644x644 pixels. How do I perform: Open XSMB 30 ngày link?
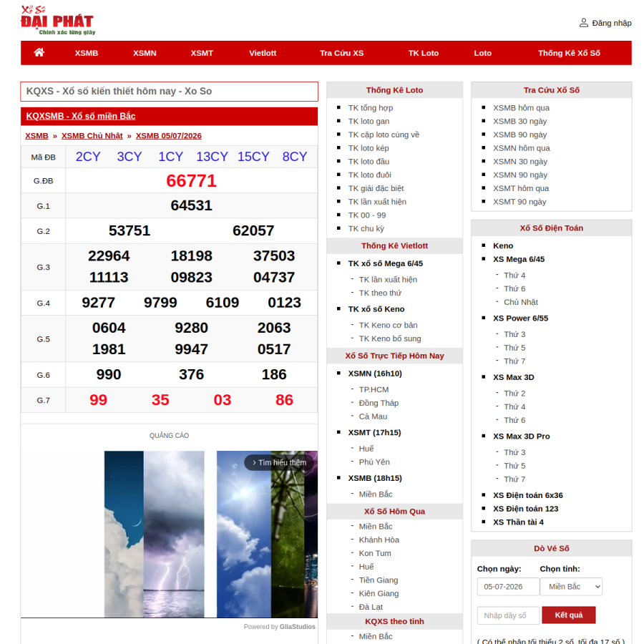(x=520, y=122)
